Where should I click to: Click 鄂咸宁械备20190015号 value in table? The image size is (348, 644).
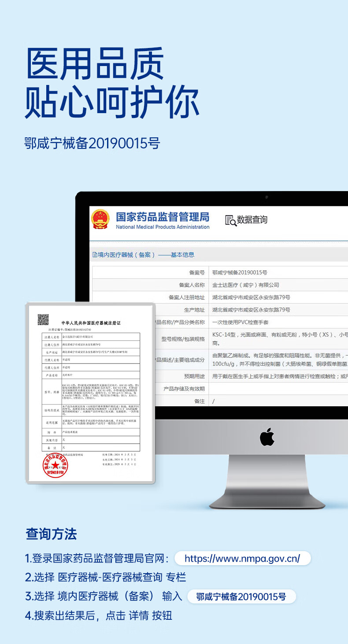(240, 273)
